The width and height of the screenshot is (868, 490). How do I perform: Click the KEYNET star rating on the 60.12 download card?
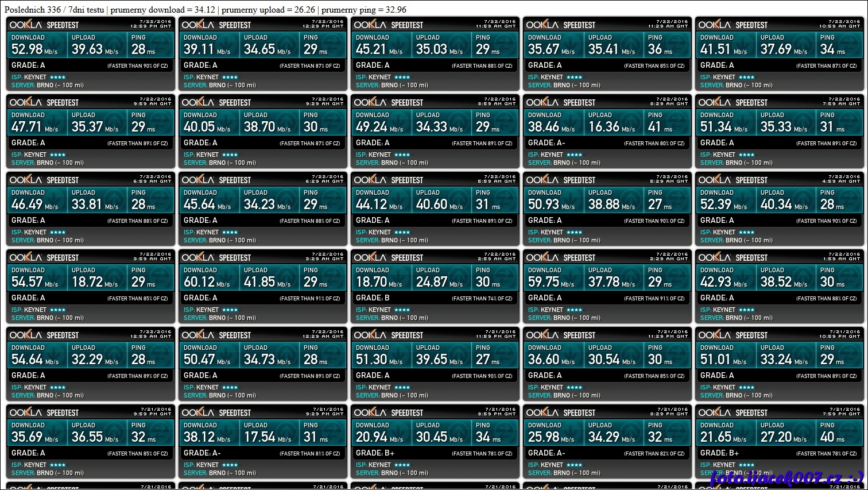click(230, 310)
